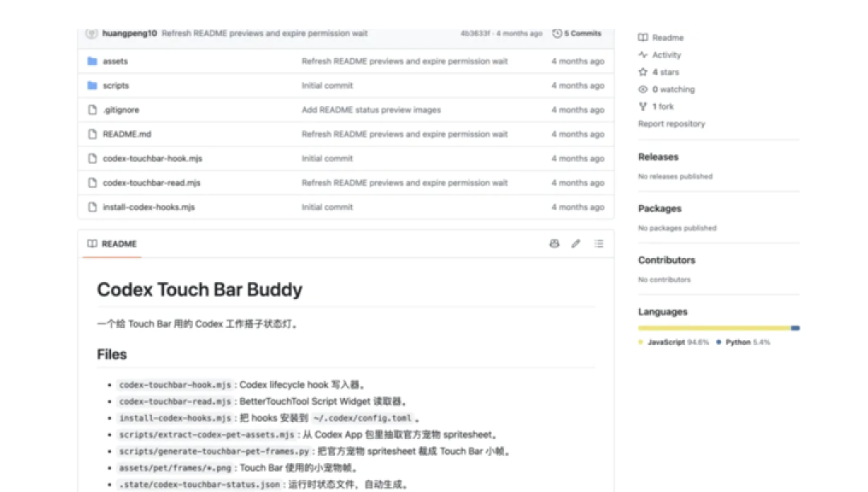Open the Packages heading link
The height and width of the screenshot is (492, 868).
660,209
